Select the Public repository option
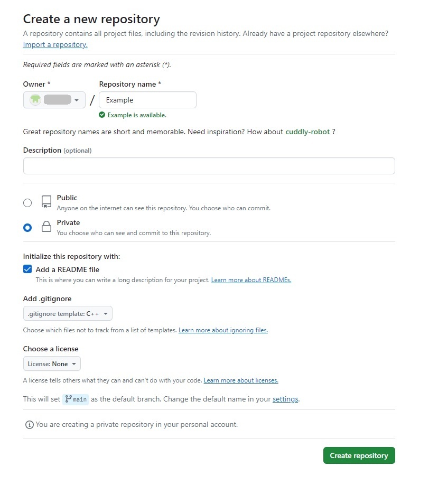 pyautogui.click(x=27, y=202)
